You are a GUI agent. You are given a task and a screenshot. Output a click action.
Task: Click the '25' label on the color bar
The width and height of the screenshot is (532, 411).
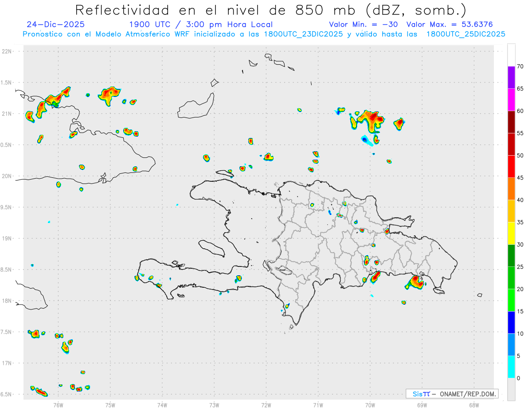520,267
